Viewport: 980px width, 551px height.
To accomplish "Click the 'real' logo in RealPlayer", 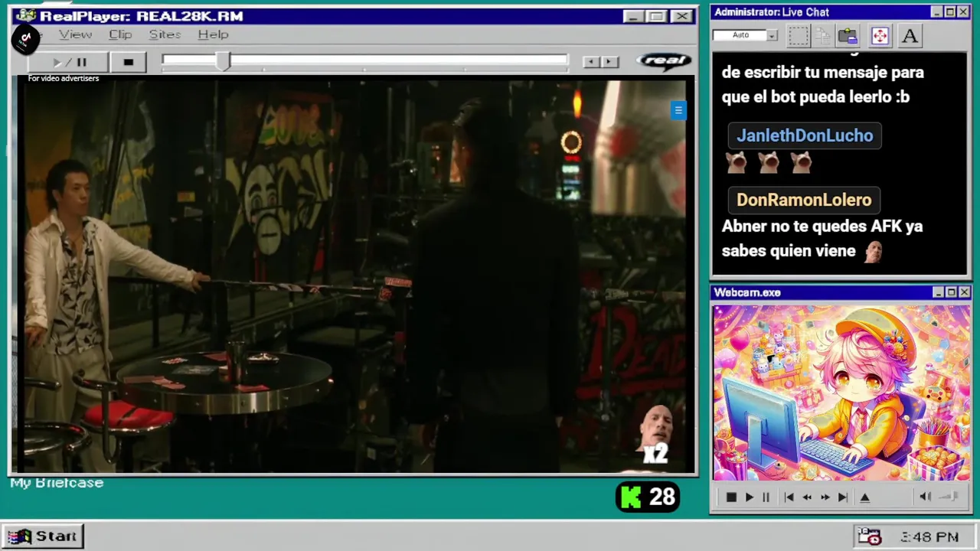I will tap(664, 61).
